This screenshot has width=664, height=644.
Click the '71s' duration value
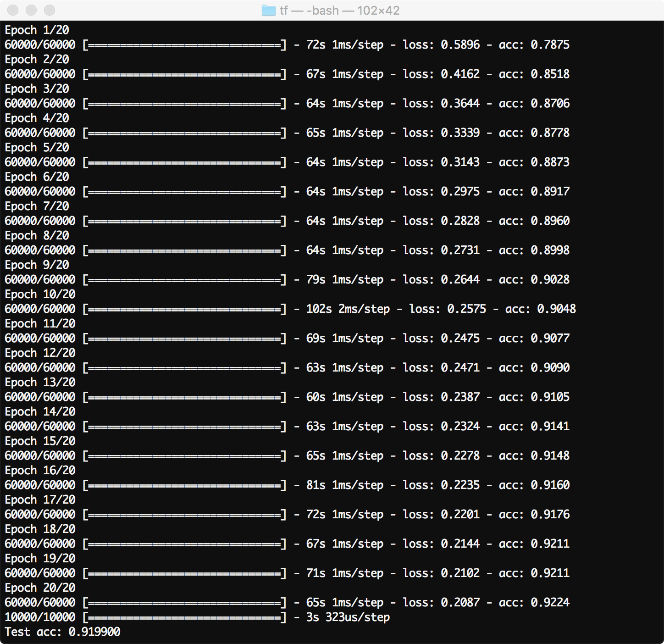(316, 573)
